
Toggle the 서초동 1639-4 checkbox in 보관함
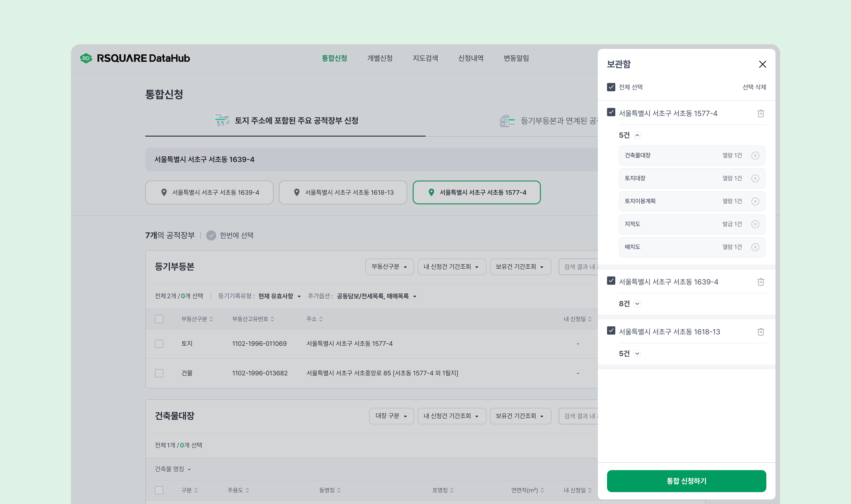click(x=611, y=281)
